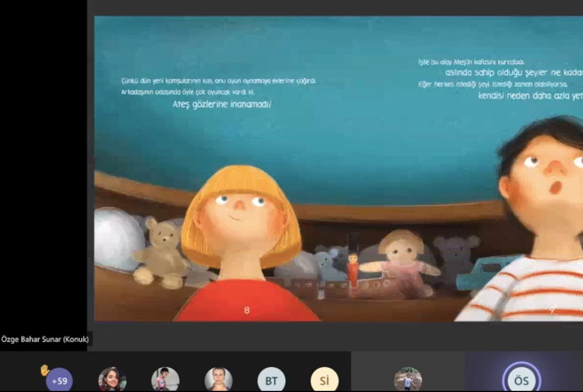This screenshot has height=392, width=583.
Task: Click the line starting 'Eğer herkes istediği şeyi'
Action: pyautogui.click(x=493, y=84)
